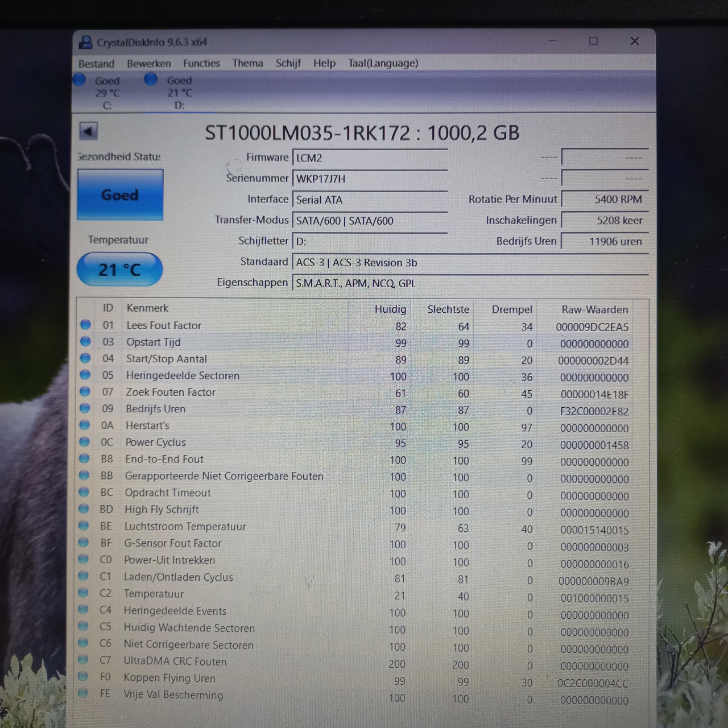Image resolution: width=728 pixels, height=728 pixels.
Task: Click status dot of Huidig Wachtende Sectoren
Action: [83, 627]
